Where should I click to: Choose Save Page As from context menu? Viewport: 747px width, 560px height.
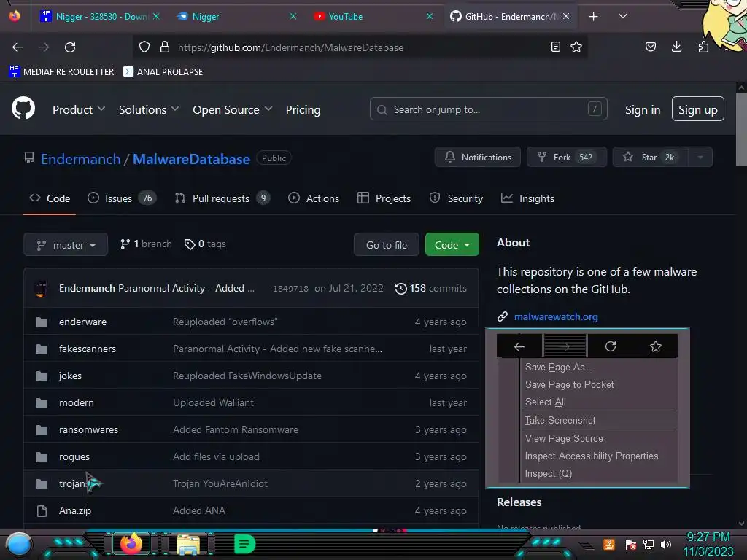pyautogui.click(x=560, y=367)
